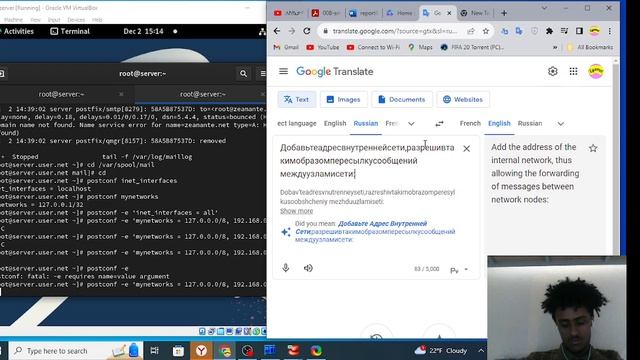This screenshot has width=640, height=360.
Task: Open Microsoft Store from the taskbar
Action: (178, 351)
